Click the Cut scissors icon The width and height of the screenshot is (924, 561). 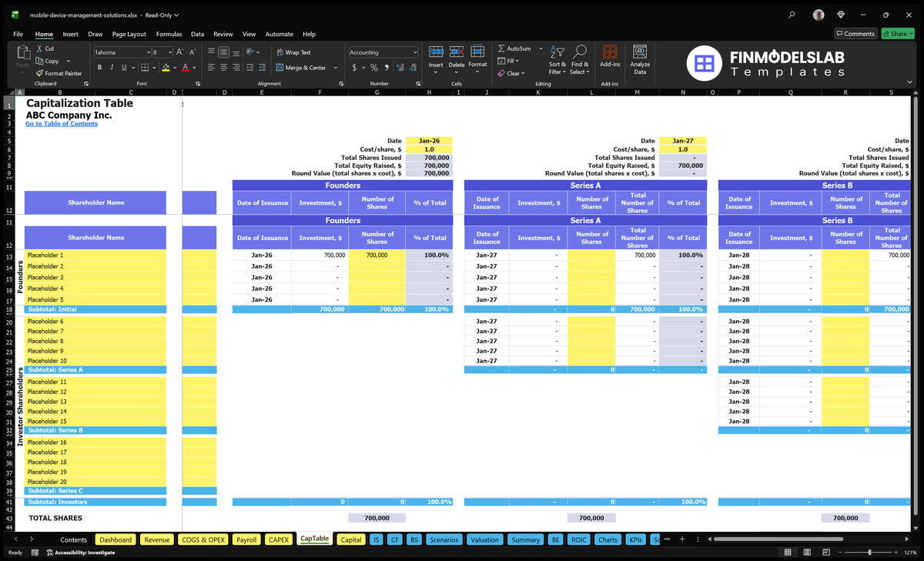pos(40,48)
